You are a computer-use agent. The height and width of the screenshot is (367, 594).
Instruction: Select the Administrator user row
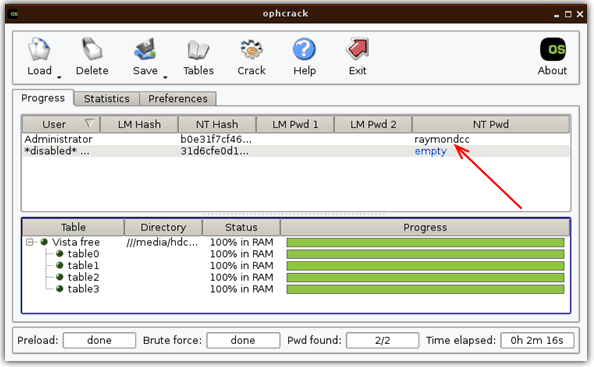[296, 139]
